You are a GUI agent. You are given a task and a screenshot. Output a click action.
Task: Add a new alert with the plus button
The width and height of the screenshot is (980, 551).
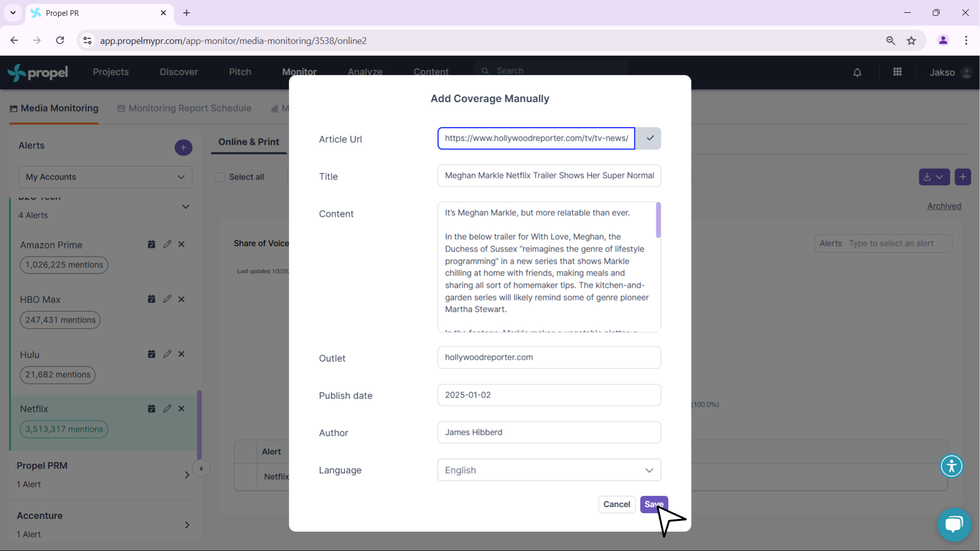(183, 147)
